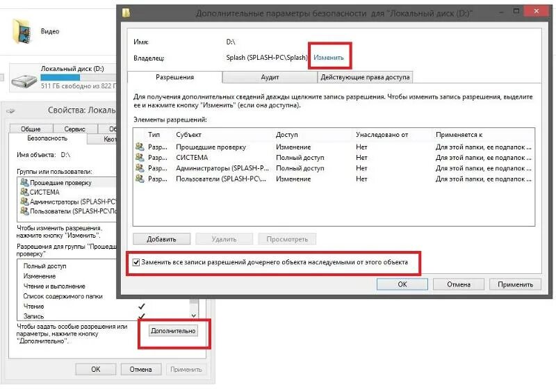Select СИСТЕМА permission entry row
This screenshot has height=392, width=556.
point(334,158)
